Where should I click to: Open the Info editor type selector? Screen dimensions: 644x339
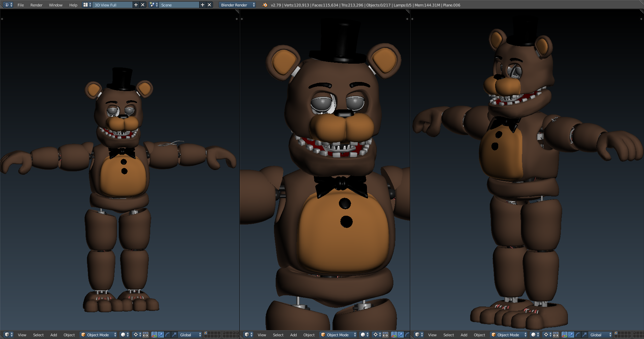8,5
